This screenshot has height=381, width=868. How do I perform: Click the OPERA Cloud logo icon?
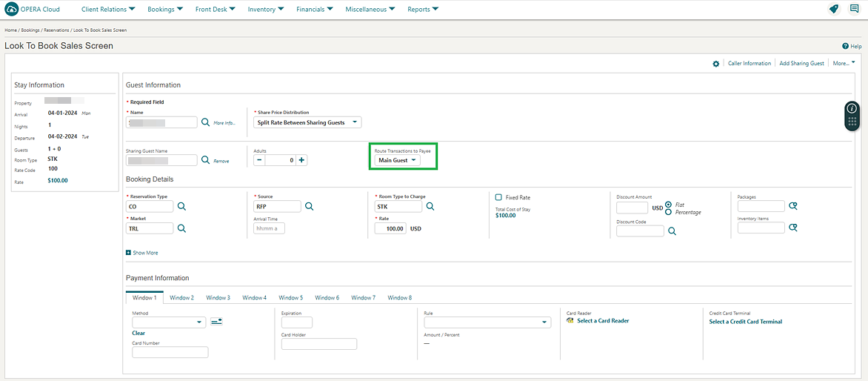[11, 9]
